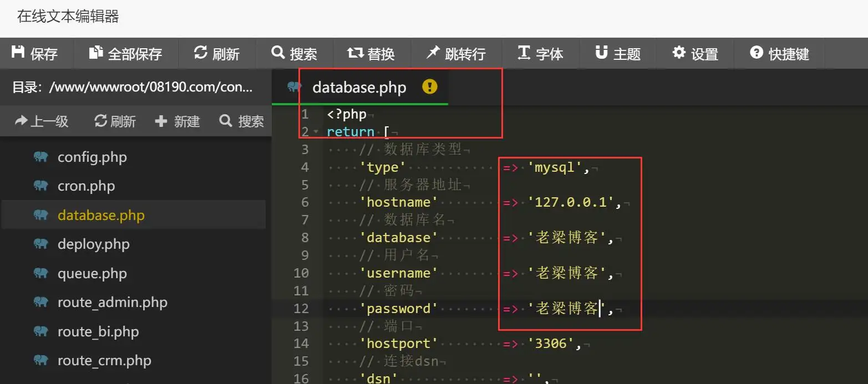Open route_bi.php in file list
Image resolution: width=868 pixels, height=384 pixels.
point(98,331)
